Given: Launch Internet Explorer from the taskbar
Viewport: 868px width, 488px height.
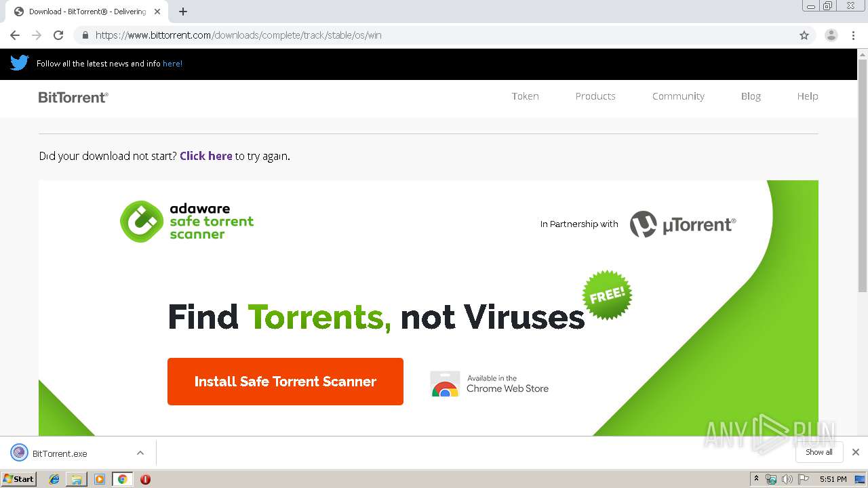Looking at the screenshot, I should point(54,479).
